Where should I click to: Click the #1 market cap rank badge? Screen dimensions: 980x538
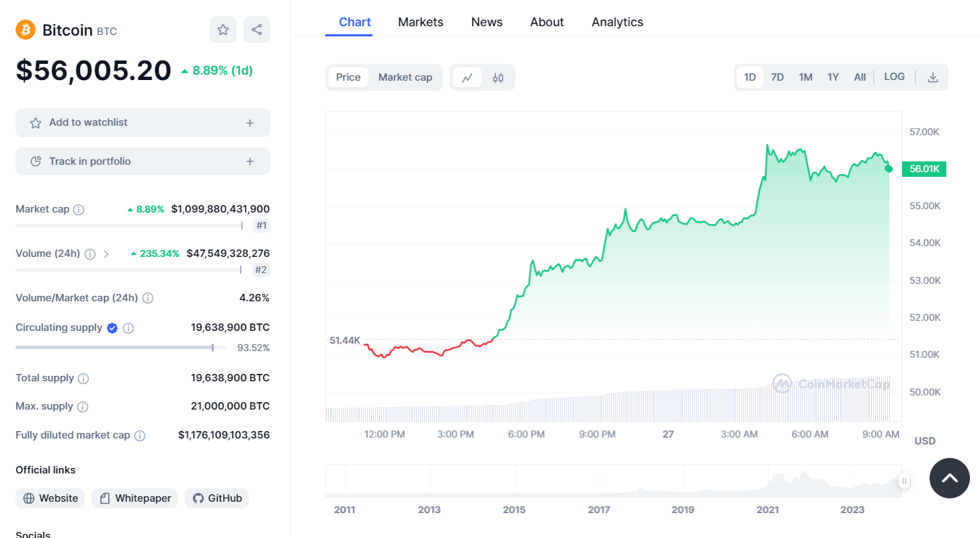coord(261,226)
